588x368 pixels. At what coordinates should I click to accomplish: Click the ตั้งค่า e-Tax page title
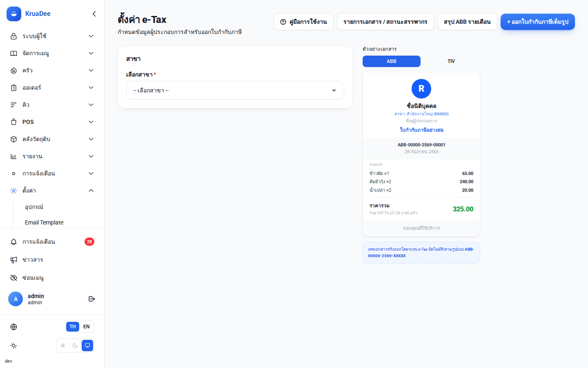142,20
